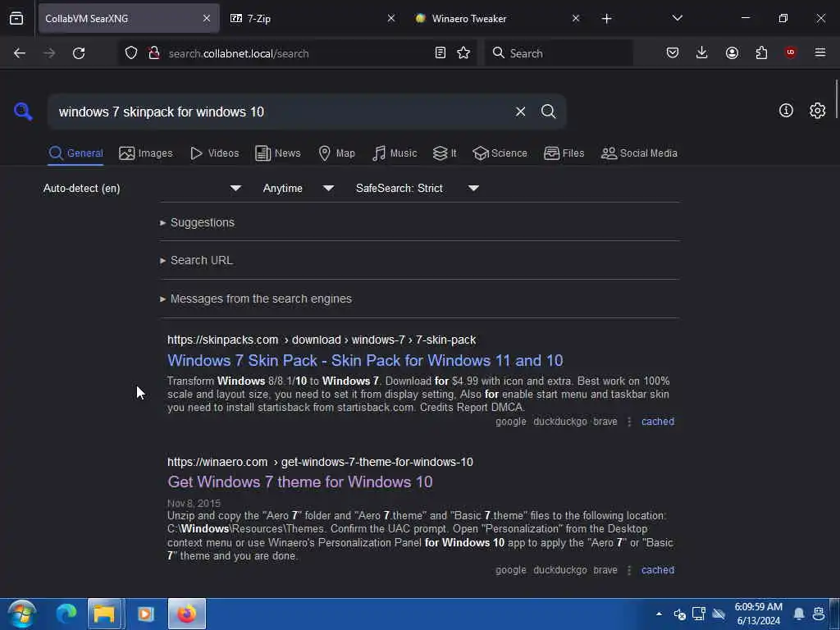The width and height of the screenshot is (840, 630).
Task: Bookmark this page with star
Action: [x=464, y=53]
